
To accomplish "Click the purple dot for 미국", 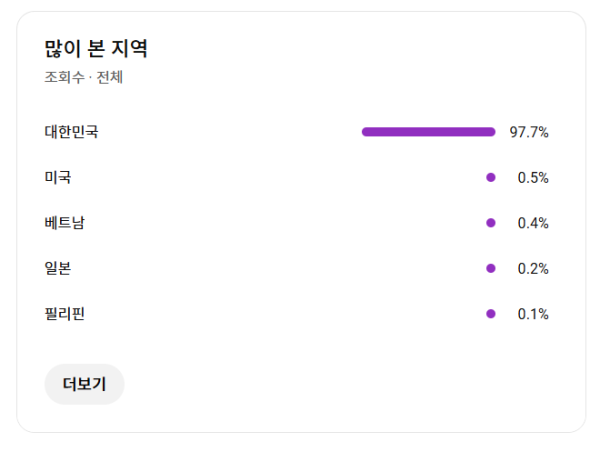I will (x=491, y=177).
